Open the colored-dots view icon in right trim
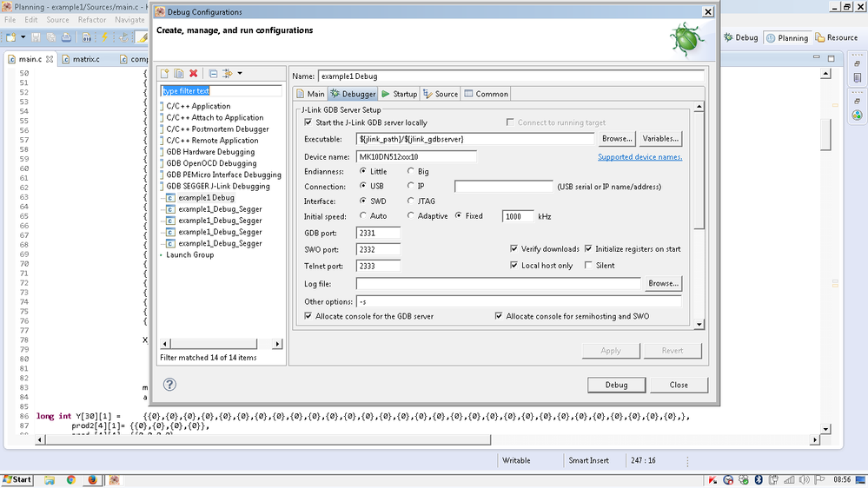 [x=857, y=115]
